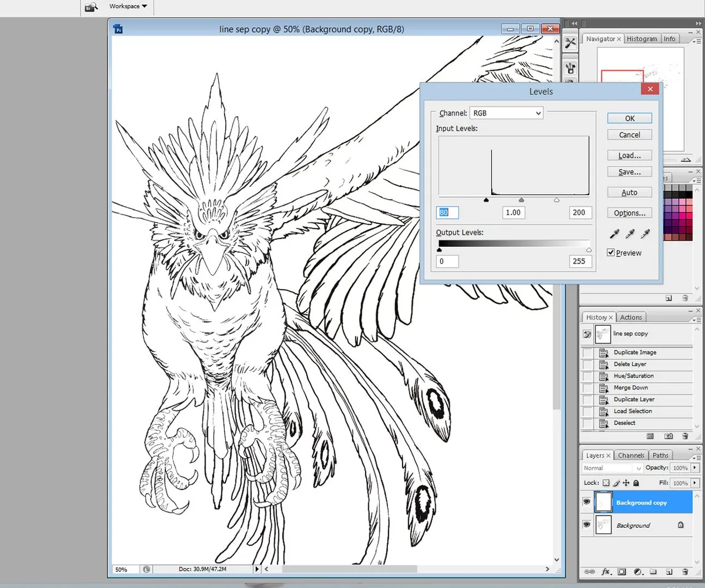The image size is (705, 588).
Task: Click delete swatch trash icon
Action: 685,298
